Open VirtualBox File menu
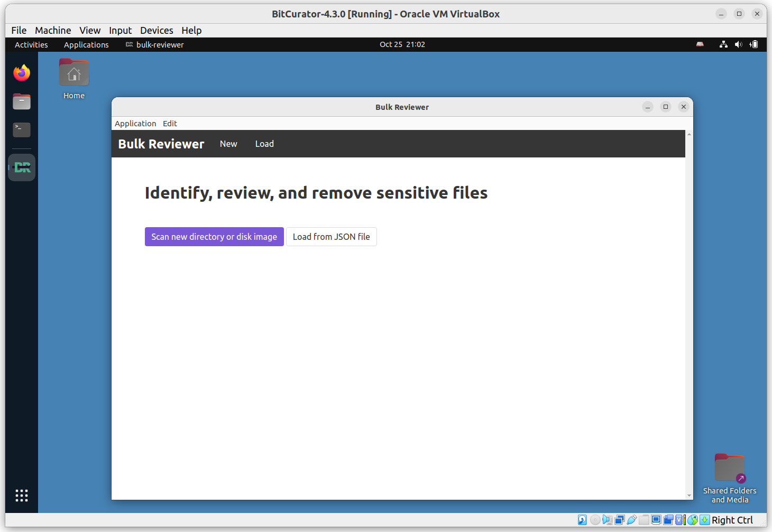The width and height of the screenshot is (772, 532). pyautogui.click(x=19, y=31)
